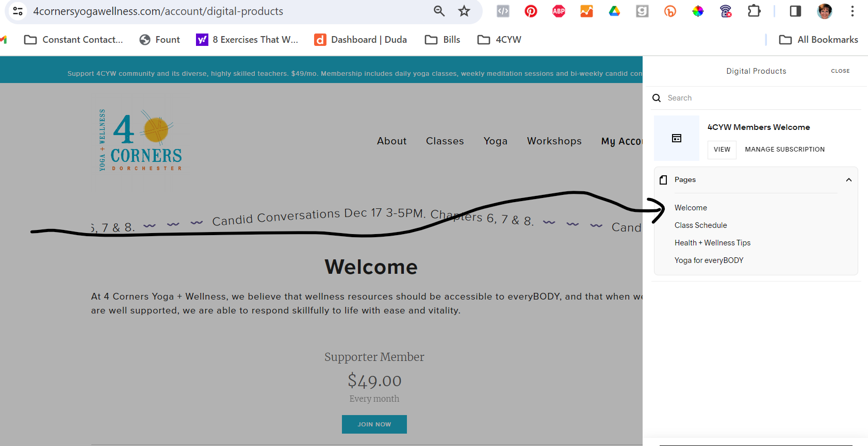Viewport: 868px width, 446px height.
Task: Open Dashboard | Duda bookmark
Action: click(361, 40)
